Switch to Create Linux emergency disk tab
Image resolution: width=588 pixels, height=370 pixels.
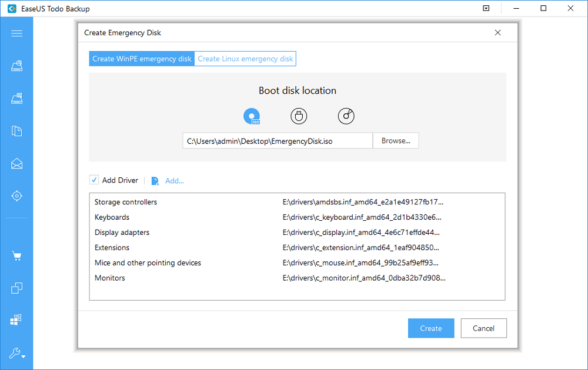[245, 59]
